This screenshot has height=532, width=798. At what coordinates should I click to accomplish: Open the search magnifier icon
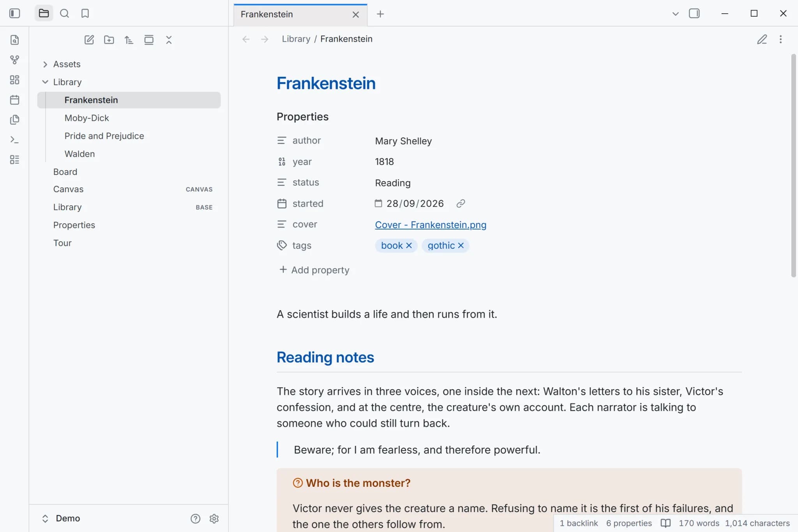coord(64,13)
